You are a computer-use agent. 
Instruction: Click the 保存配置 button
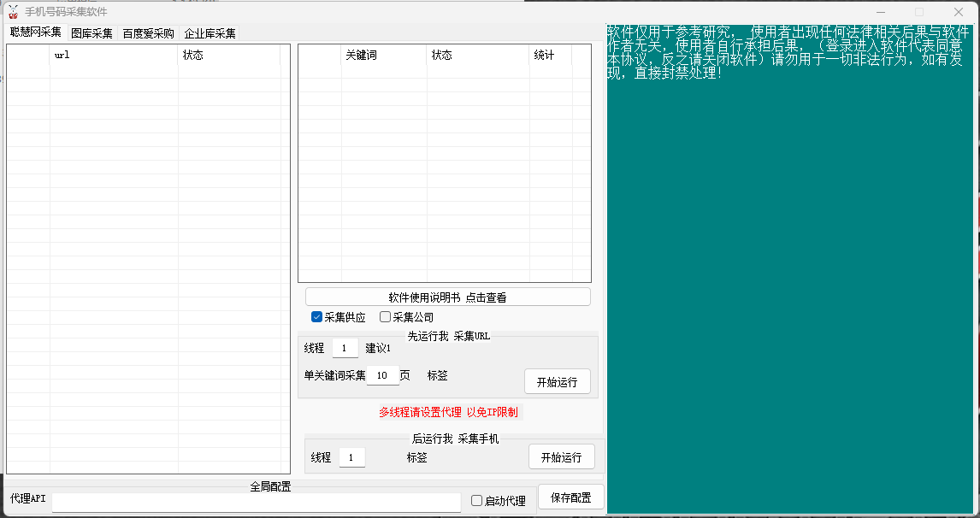(570, 497)
